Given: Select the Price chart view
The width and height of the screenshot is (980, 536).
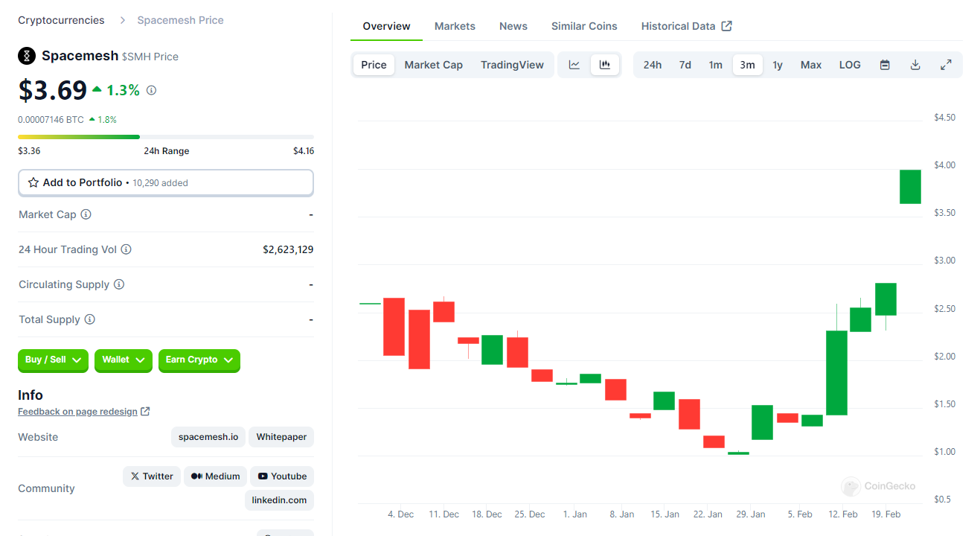Looking at the screenshot, I should click(x=374, y=65).
